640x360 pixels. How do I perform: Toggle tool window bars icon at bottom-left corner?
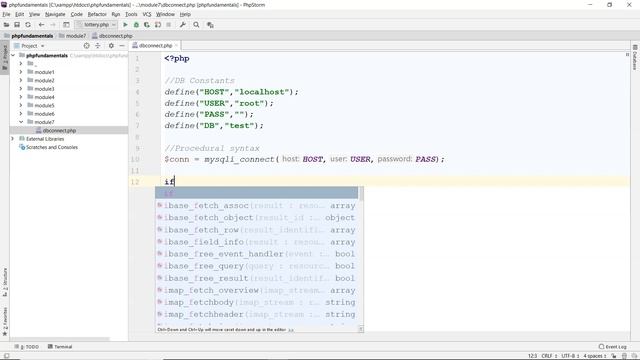click(6, 356)
